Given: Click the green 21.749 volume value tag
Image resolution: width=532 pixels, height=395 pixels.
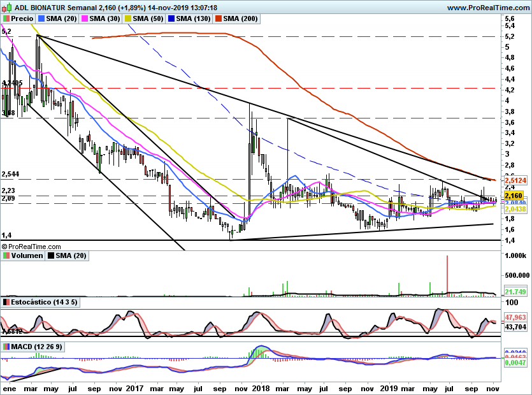Looking at the screenshot, I should click(x=515, y=291).
